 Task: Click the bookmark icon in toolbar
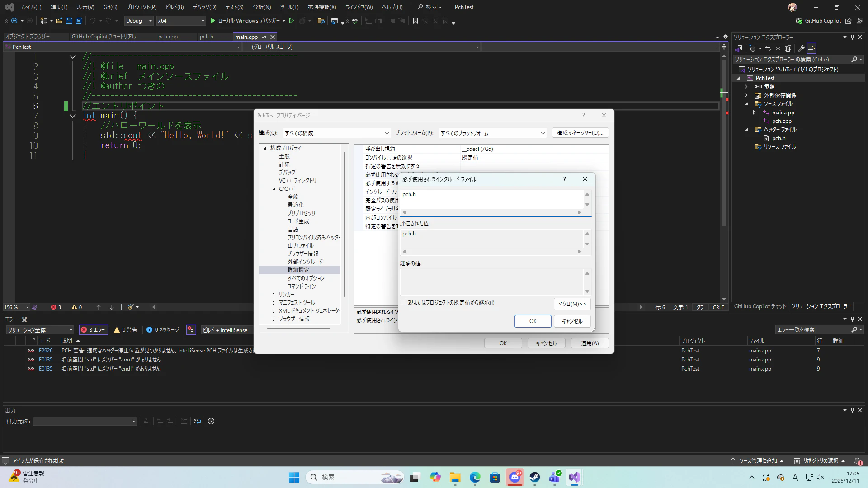click(x=415, y=21)
